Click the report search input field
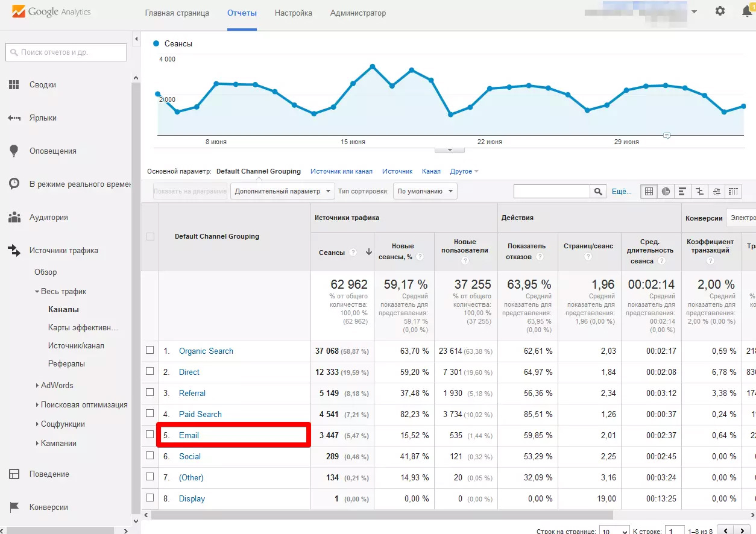 (x=66, y=52)
